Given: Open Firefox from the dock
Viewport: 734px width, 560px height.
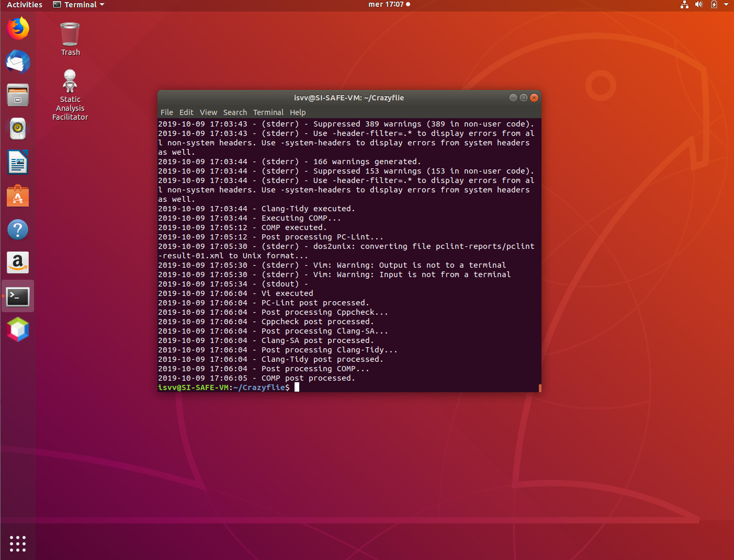Looking at the screenshot, I should coord(18,29).
